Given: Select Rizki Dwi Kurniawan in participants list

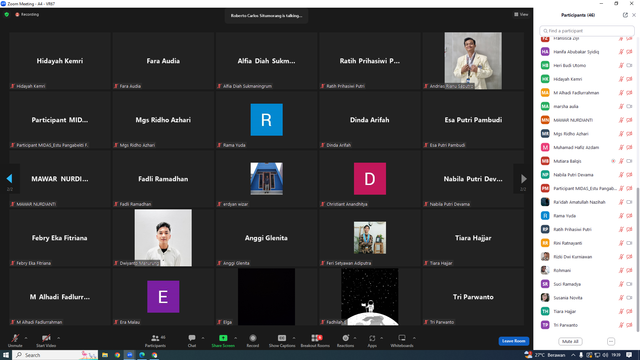Looking at the screenshot, I should pyautogui.click(x=587, y=257).
